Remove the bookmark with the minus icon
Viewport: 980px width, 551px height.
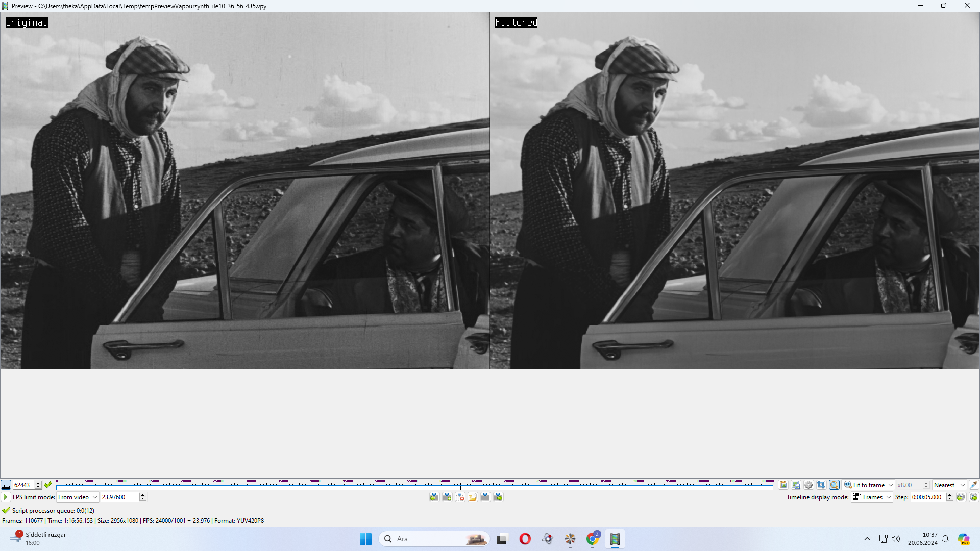click(x=460, y=497)
